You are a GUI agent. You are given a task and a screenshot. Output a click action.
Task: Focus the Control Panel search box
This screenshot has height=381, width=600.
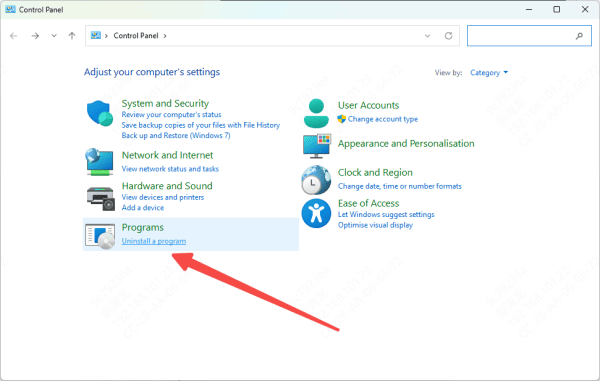(529, 36)
